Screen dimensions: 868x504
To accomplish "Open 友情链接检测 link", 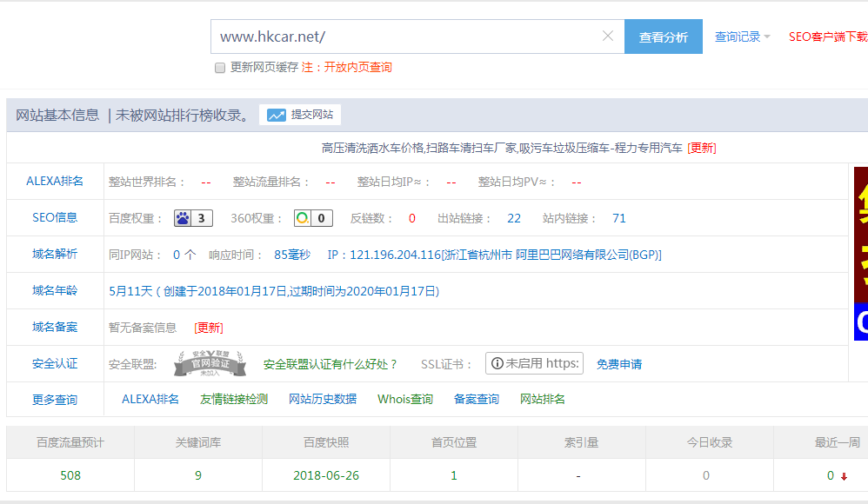I will pos(234,399).
